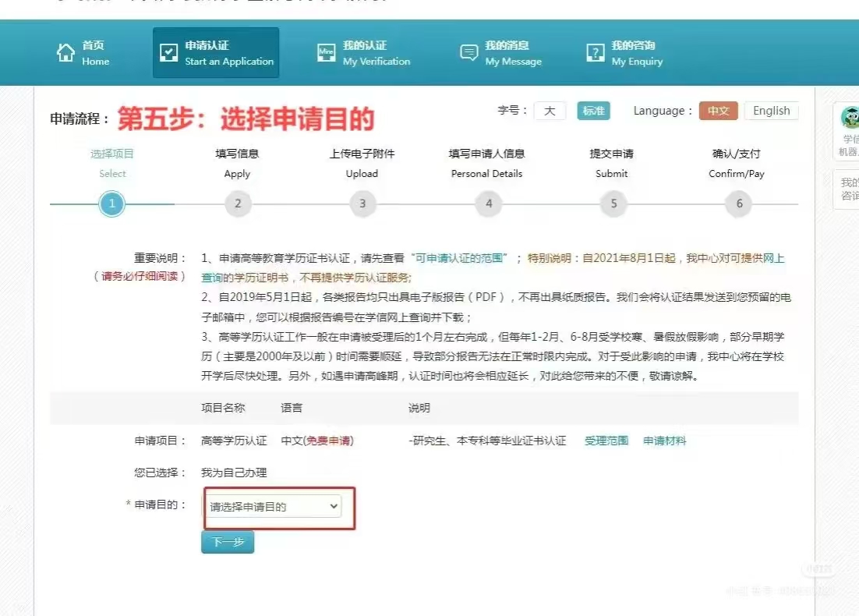Switch language to 中文
The width and height of the screenshot is (859, 616).
(718, 111)
